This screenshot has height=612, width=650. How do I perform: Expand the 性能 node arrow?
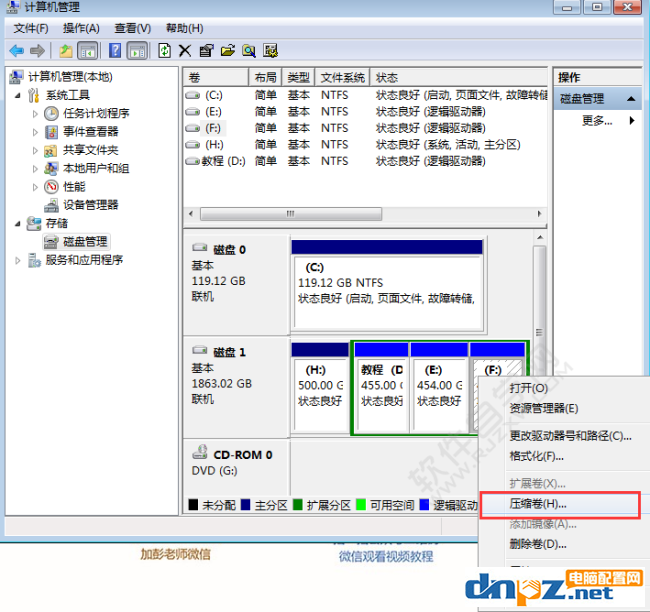pyautogui.click(x=35, y=187)
